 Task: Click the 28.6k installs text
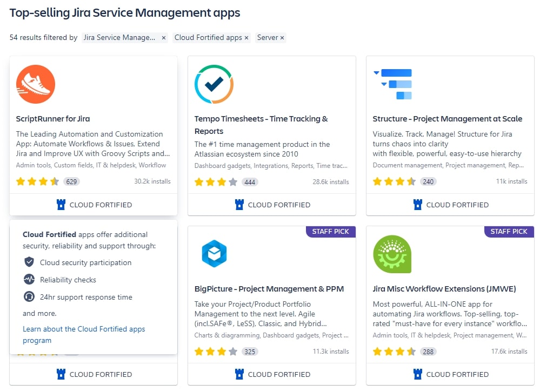pos(331,182)
